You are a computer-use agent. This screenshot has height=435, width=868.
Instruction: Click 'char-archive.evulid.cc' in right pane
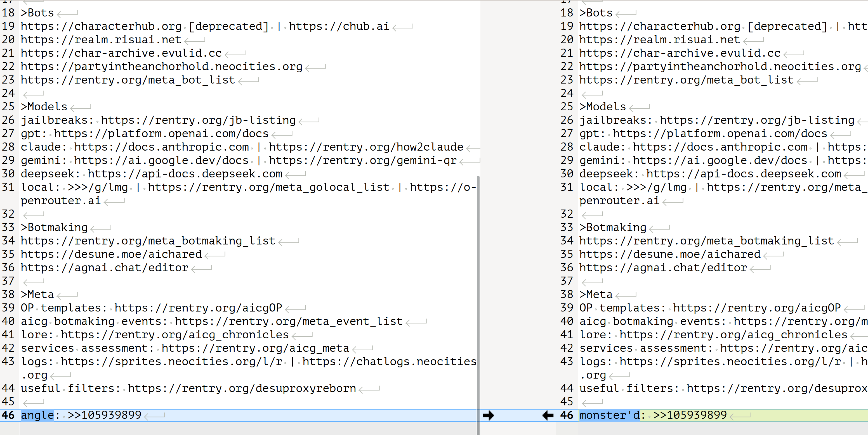pos(707,53)
